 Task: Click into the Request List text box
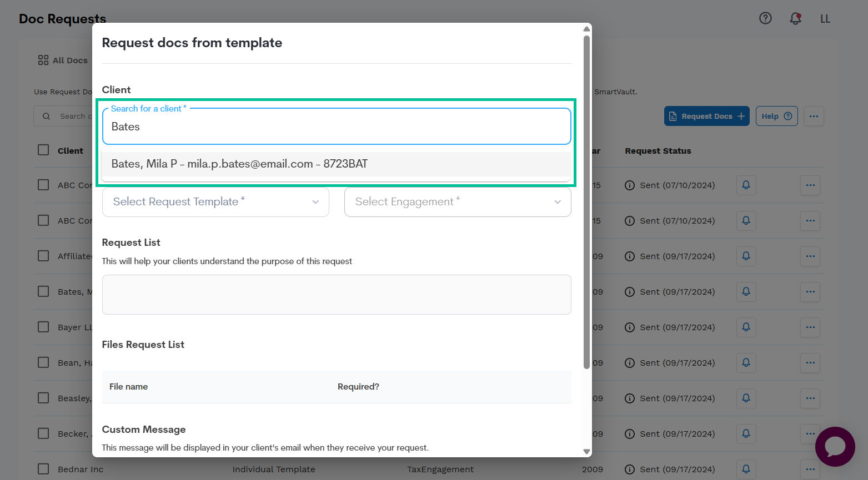(337, 295)
